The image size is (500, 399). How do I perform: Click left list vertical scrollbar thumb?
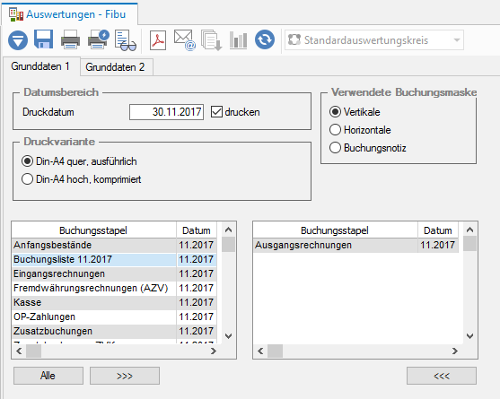coord(228,244)
